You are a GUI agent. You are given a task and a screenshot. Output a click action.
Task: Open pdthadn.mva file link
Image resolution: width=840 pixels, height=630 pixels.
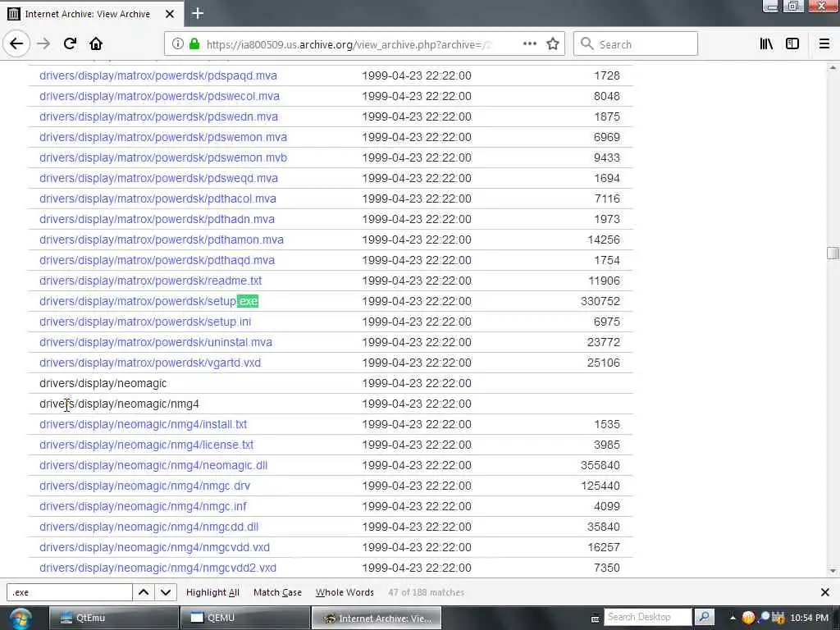(157, 219)
